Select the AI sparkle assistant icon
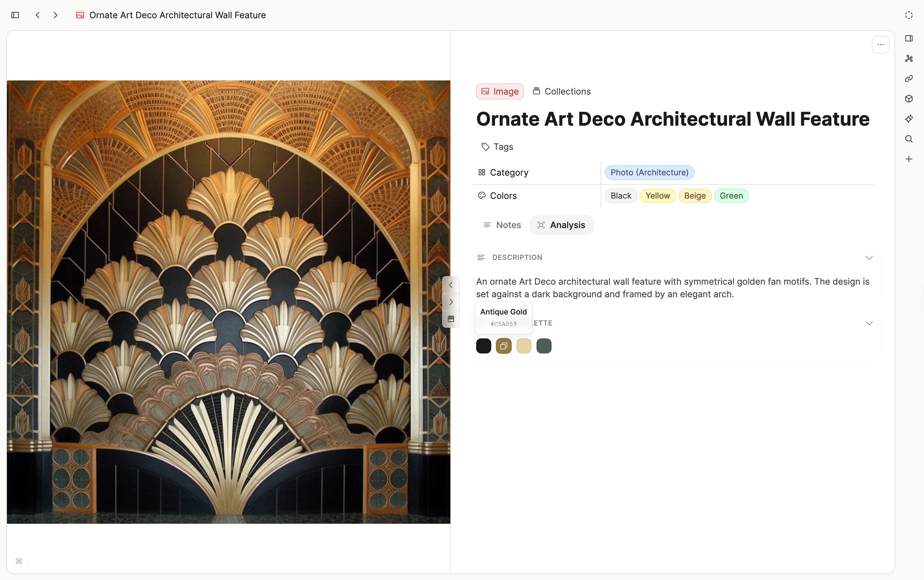Viewport: 924px width, 580px height. click(909, 119)
